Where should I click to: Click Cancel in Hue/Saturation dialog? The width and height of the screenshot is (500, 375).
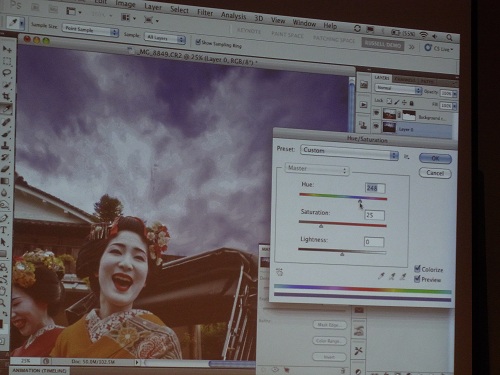click(x=435, y=173)
